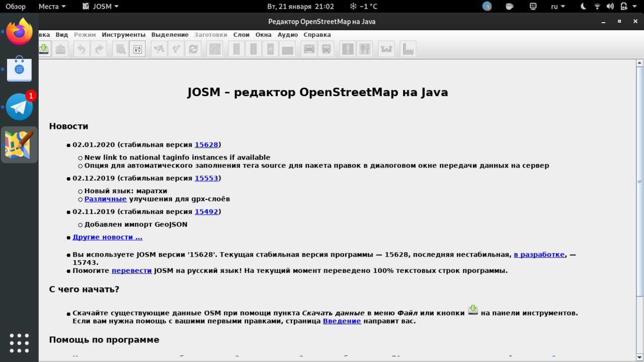Screen dimensions: 644x362
Task: Toggle the night light moon icon
Action: pos(584,7)
